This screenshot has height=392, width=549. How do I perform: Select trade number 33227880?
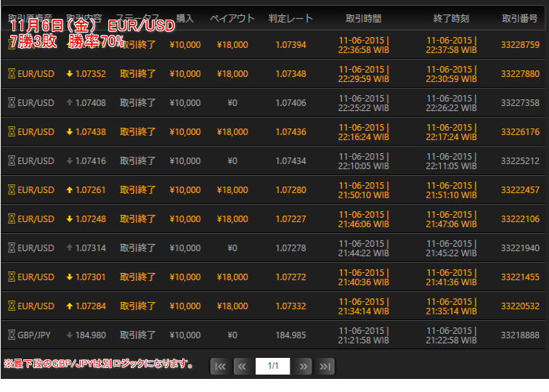click(520, 74)
